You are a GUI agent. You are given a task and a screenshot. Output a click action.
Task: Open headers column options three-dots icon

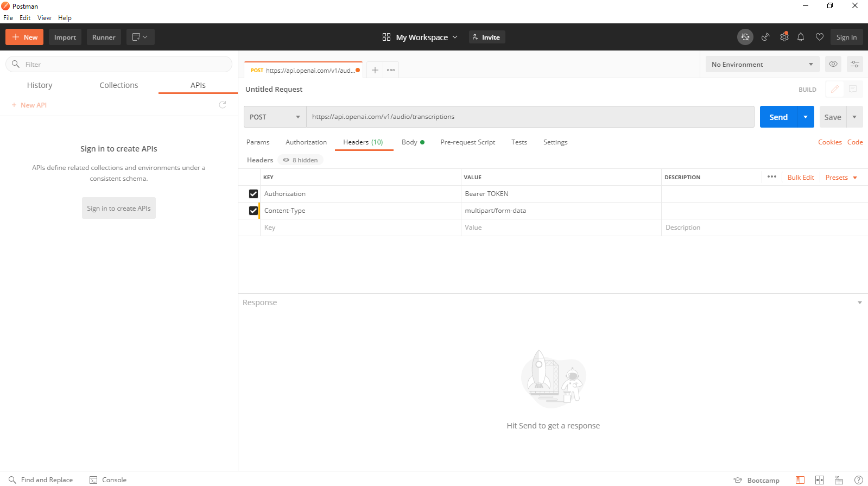coord(772,176)
